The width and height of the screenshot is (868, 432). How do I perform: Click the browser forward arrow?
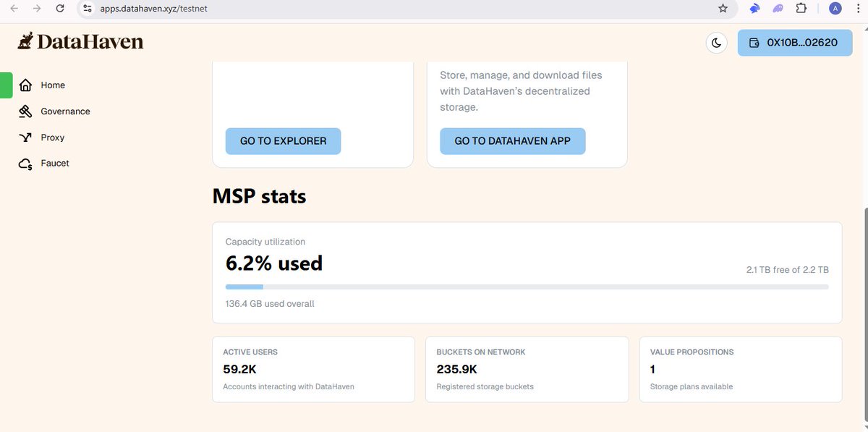coord(37,8)
